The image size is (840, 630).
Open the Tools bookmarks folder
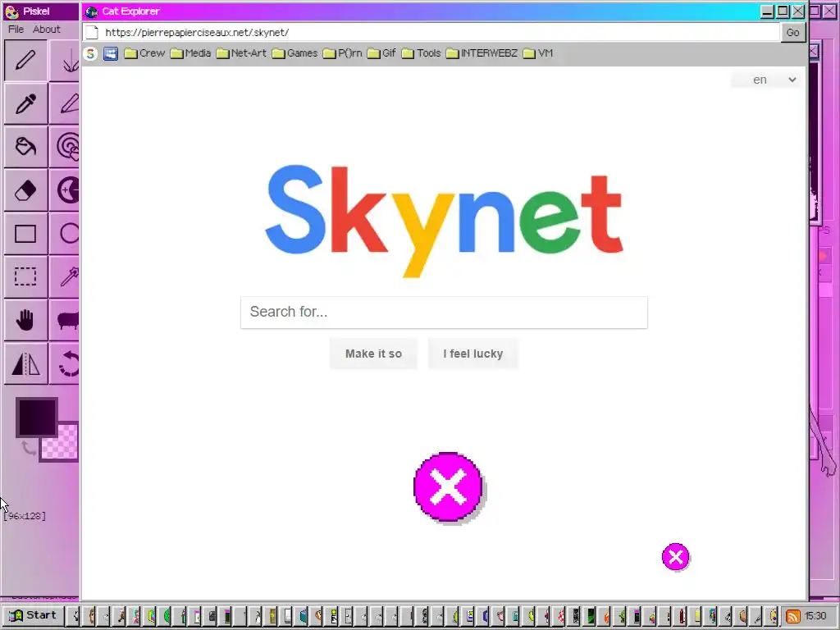(x=421, y=53)
